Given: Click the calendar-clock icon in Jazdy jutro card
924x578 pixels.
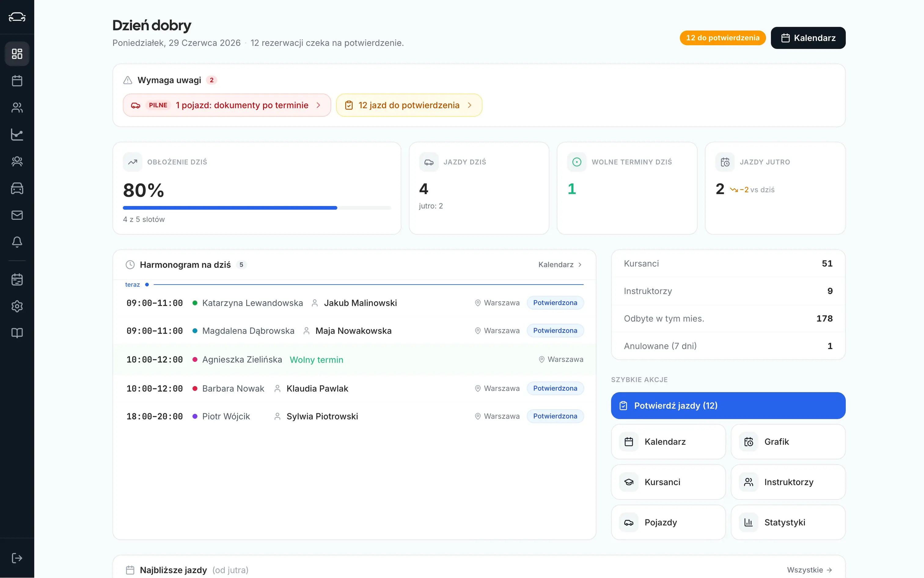Looking at the screenshot, I should pos(725,162).
